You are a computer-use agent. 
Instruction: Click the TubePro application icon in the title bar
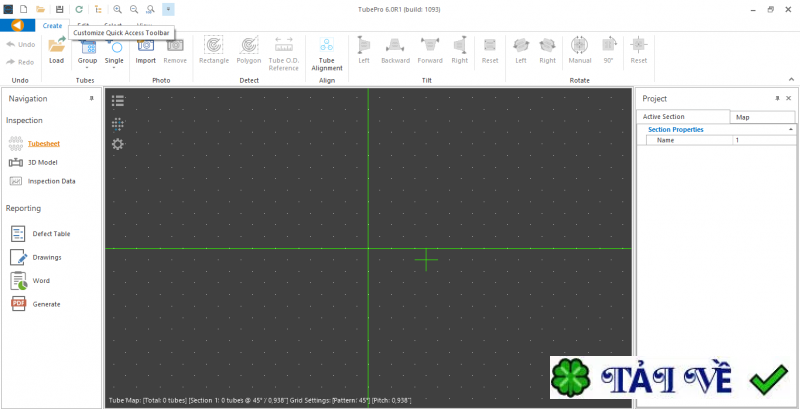pos(8,9)
